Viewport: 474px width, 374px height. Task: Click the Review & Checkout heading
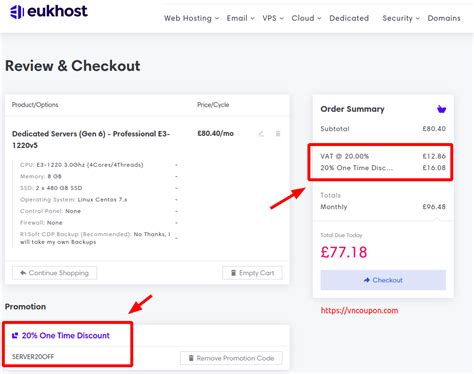coord(73,66)
